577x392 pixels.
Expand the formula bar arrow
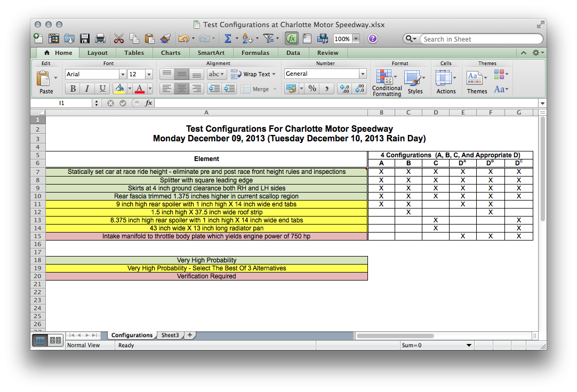[542, 103]
